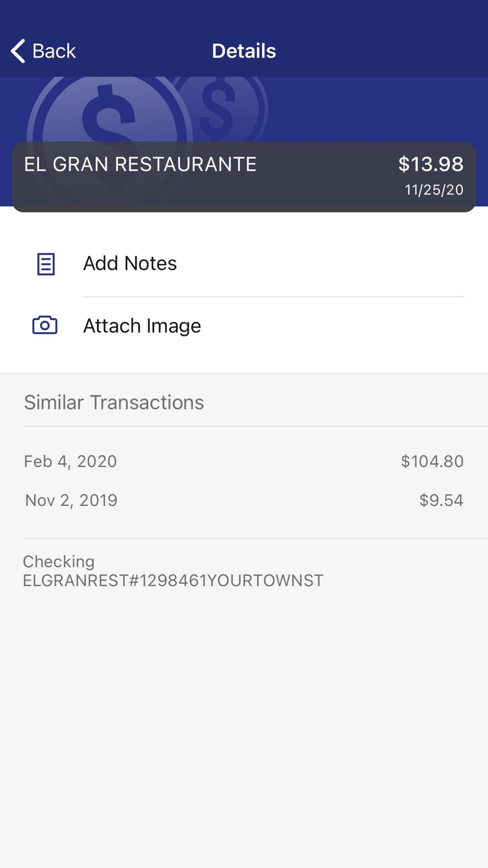Tap the $13.98 transaction amount
Image resolution: width=488 pixels, height=868 pixels.
430,164
